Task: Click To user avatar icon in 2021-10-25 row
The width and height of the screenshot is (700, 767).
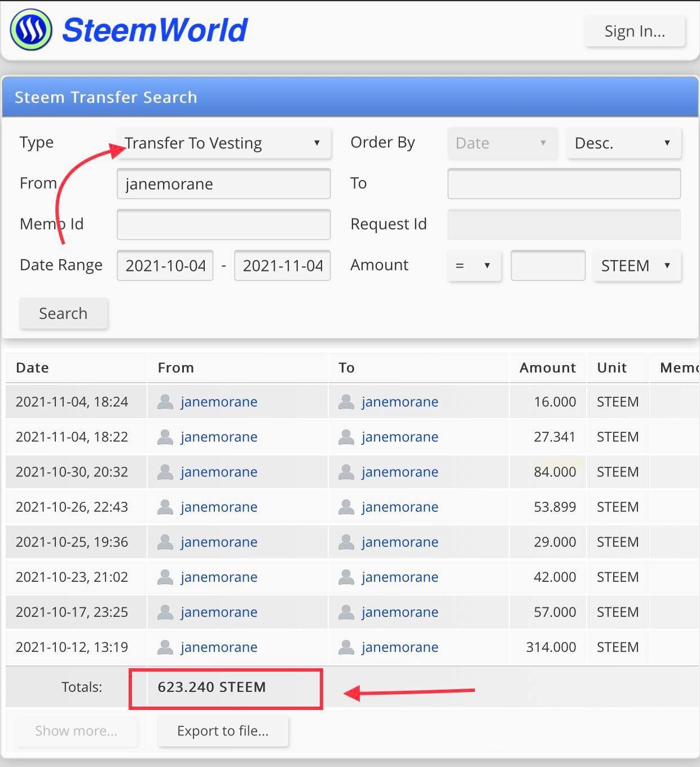Action: [346, 542]
